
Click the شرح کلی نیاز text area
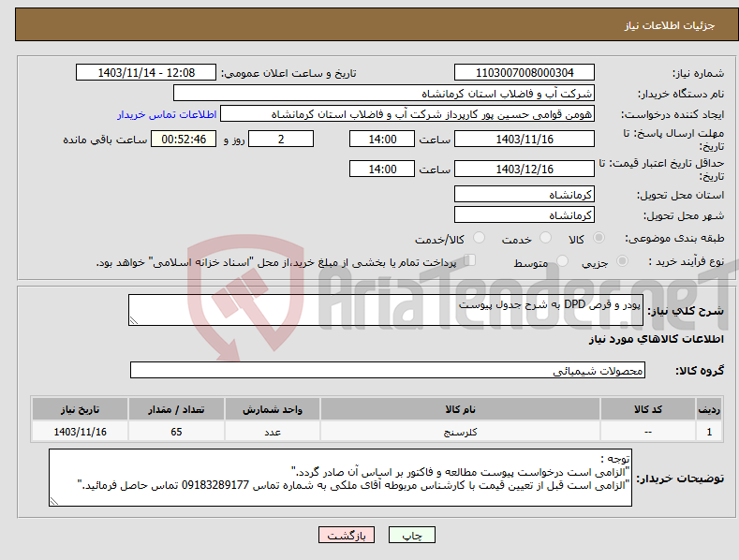[x=386, y=310]
